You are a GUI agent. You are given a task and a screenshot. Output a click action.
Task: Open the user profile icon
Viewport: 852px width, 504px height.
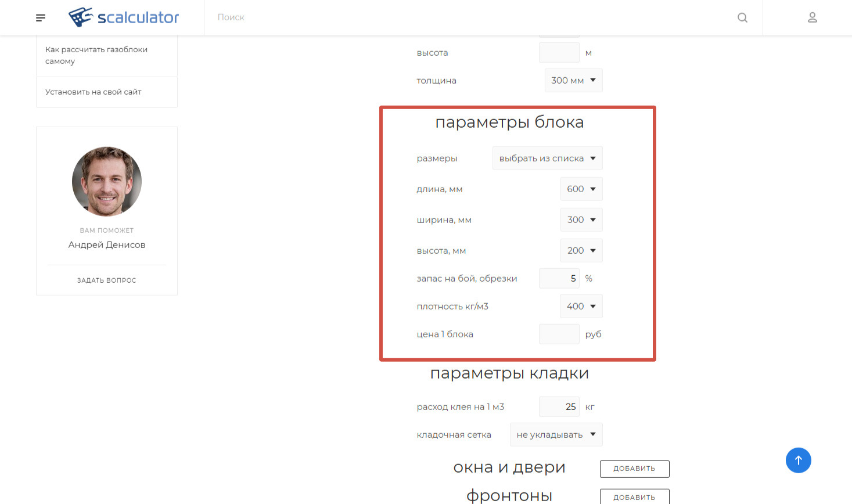coord(812,17)
